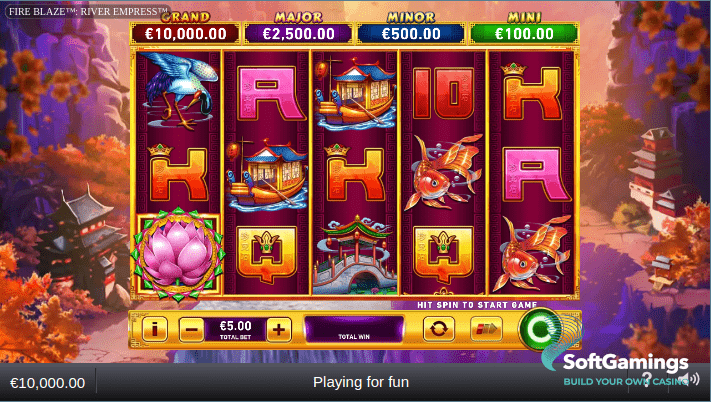Screen dimensions: 711x402
Task: Click the bridge pavilion symbol on reel three
Action: click(355, 255)
